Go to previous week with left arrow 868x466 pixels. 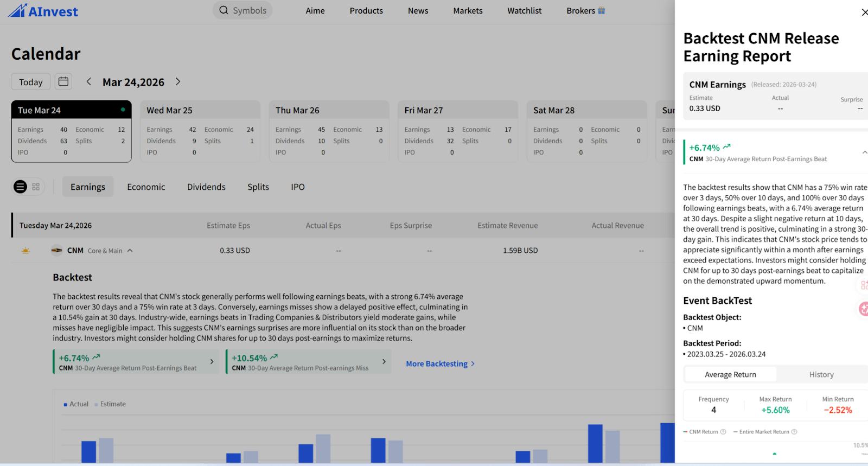[89, 82]
